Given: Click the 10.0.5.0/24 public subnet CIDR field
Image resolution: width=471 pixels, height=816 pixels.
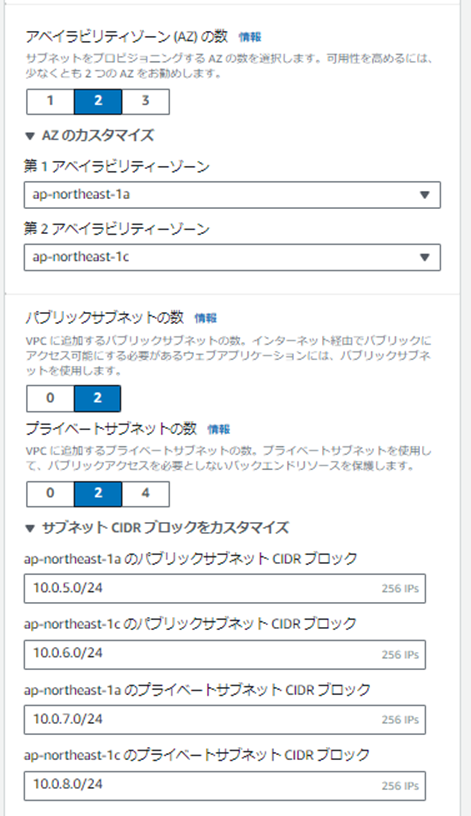Looking at the screenshot, I should [x=225, y=589].
